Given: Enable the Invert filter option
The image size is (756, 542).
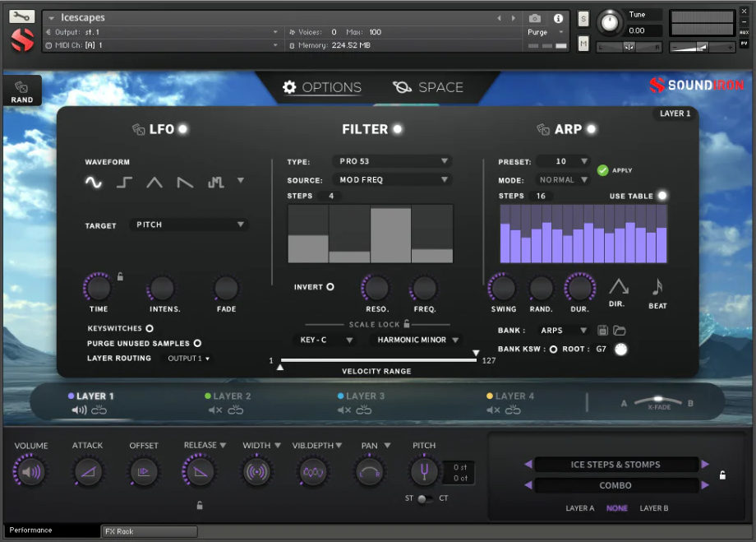Looking at the screenshot, I should (x=331, y=286).
